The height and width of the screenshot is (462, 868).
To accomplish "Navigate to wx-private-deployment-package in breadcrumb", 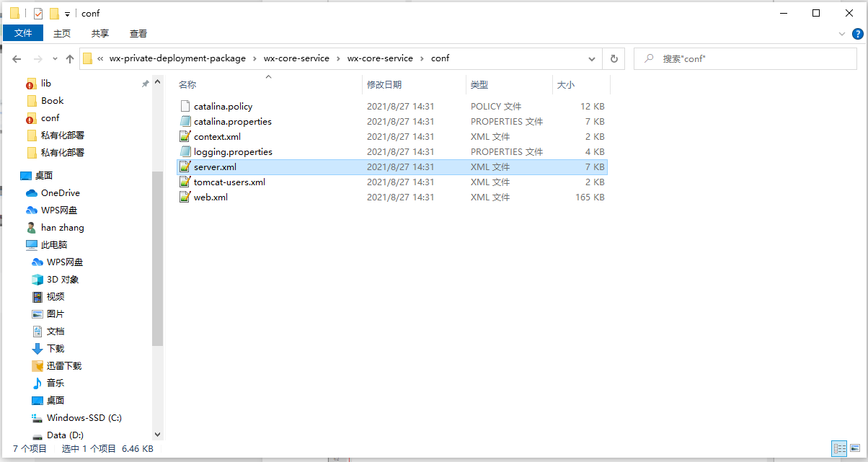I will pos(177,58).
